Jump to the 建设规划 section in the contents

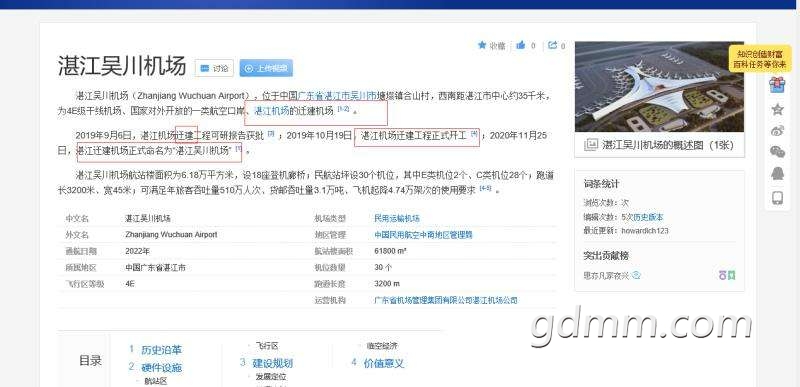click(x=272, y=364)
